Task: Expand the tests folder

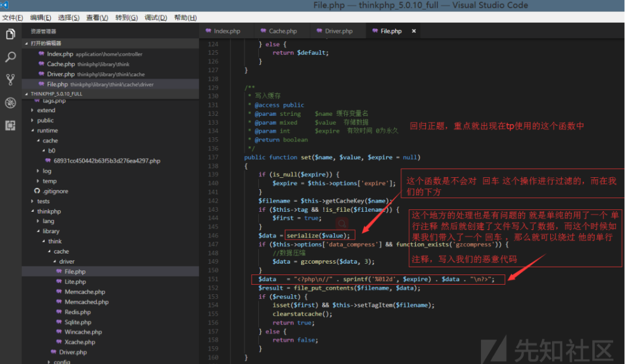Action: tap(43, 201)
